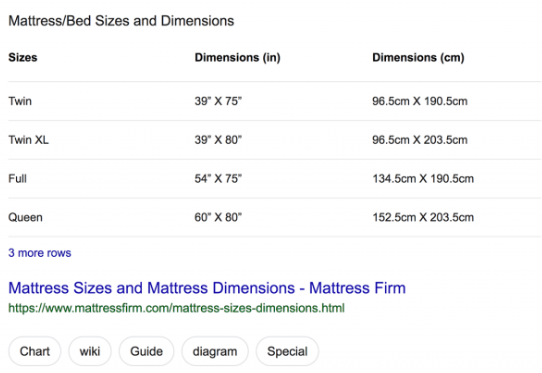Screen dimensions: 542x373
Task: Select the wiki suggestion chip
Action: pyautogui.click(x=90, y=351)
